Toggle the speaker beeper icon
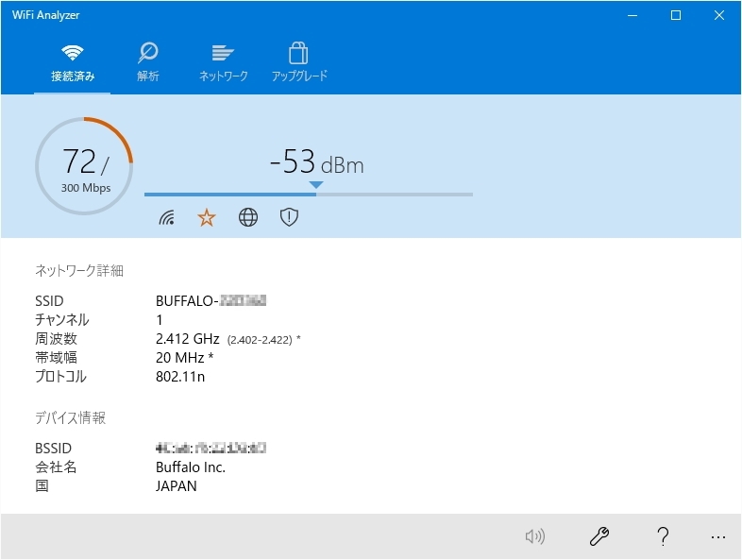 pos(535,536)
